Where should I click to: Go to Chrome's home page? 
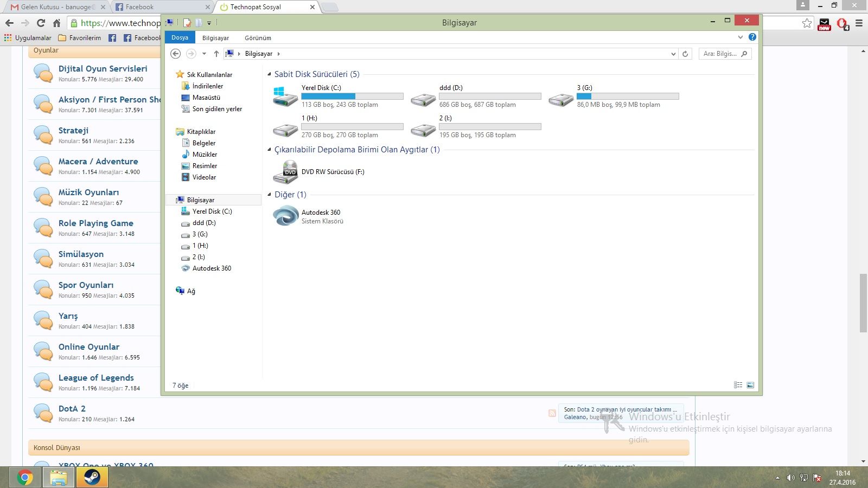point(56,23)
